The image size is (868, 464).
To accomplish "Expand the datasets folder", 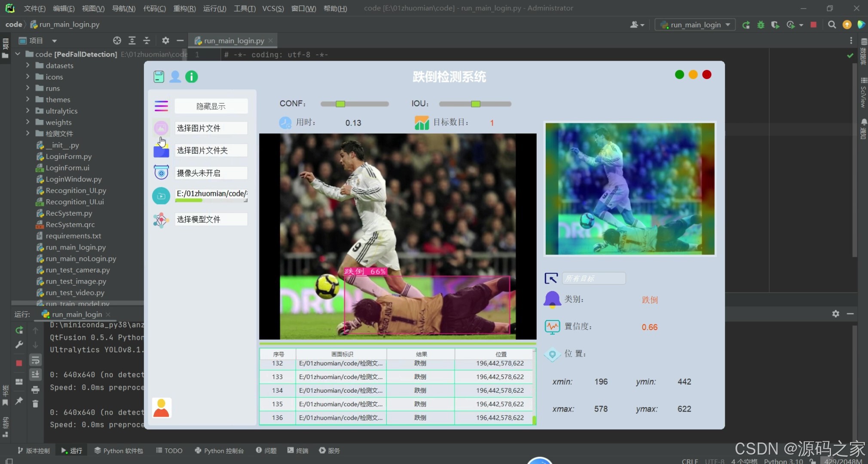I will [28, 65].
